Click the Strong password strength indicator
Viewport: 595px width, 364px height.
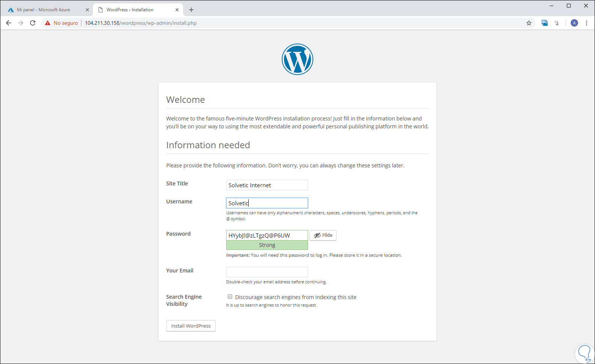click(x=267, y=245)
